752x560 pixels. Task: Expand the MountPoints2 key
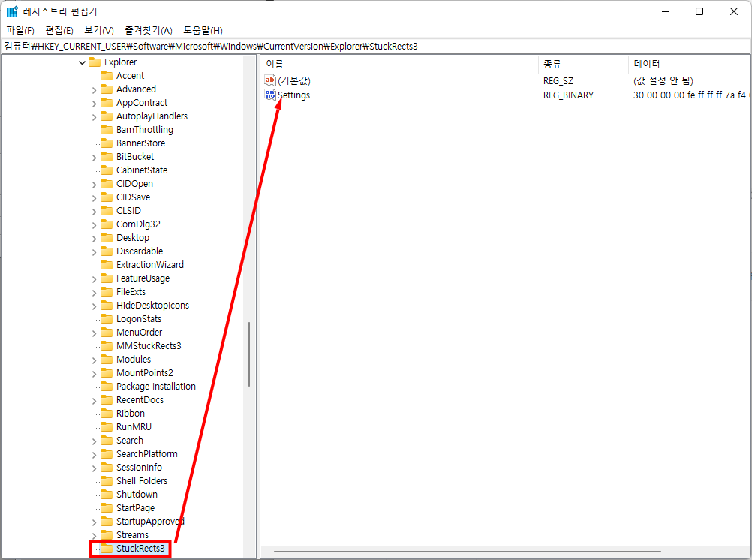pos(94,373)
